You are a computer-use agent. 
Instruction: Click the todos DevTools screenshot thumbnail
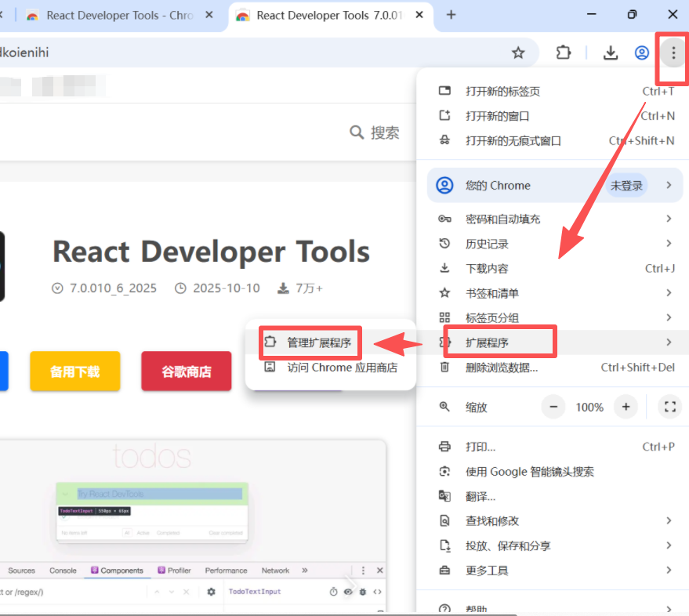192,526
